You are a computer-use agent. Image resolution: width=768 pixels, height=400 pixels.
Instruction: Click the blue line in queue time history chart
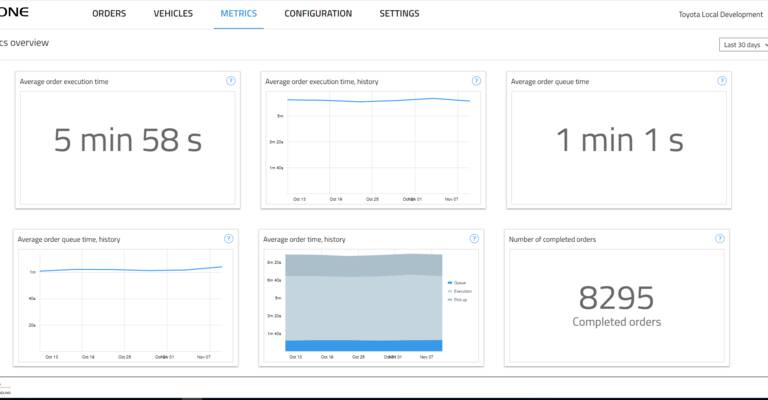(x=131, y=269)
